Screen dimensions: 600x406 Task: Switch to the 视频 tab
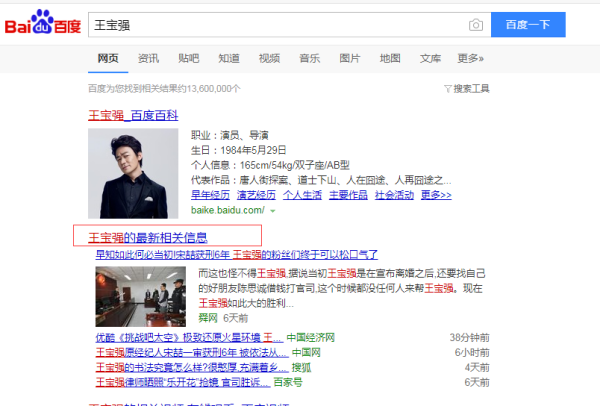[x=269, y=59]
